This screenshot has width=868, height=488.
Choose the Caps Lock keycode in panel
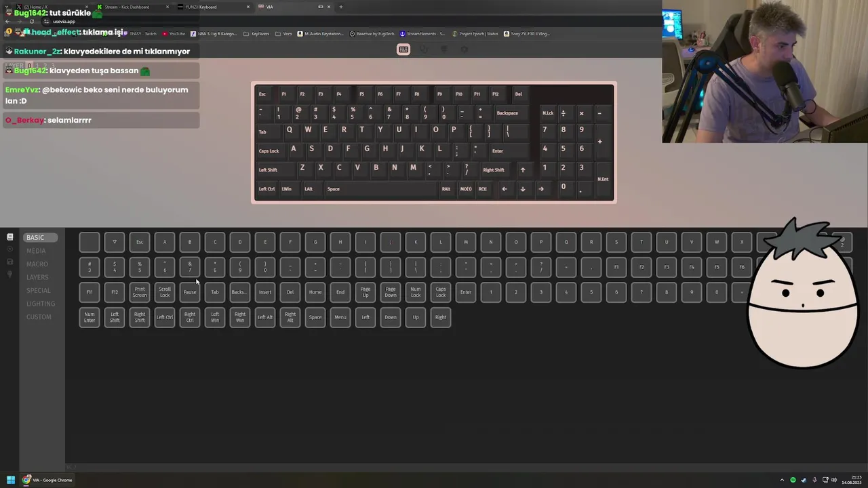(x=441, y=292)
